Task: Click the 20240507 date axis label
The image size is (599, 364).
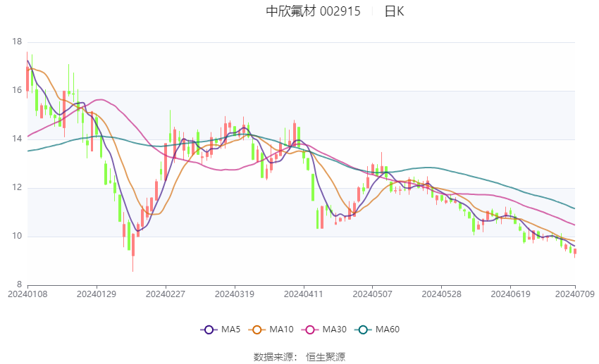Action: click(x=373, y=294)
